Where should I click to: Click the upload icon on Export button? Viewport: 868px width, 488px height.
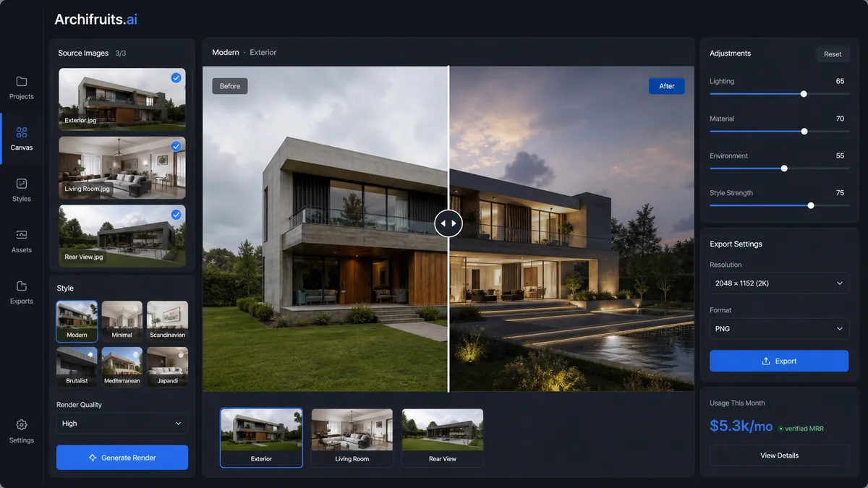766,361
